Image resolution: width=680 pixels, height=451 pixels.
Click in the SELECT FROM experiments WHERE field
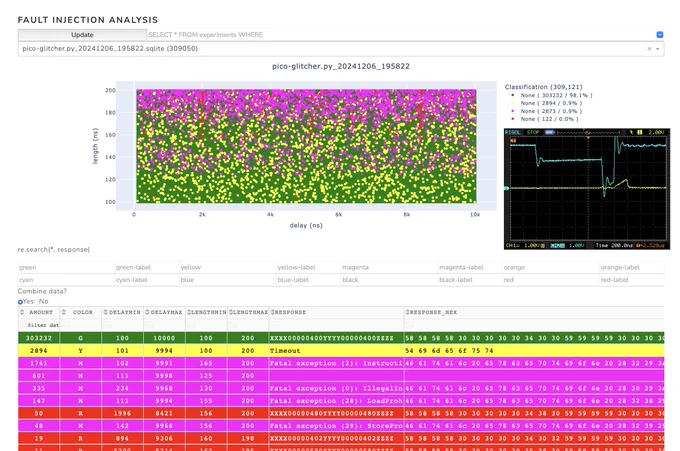(401, 35)
